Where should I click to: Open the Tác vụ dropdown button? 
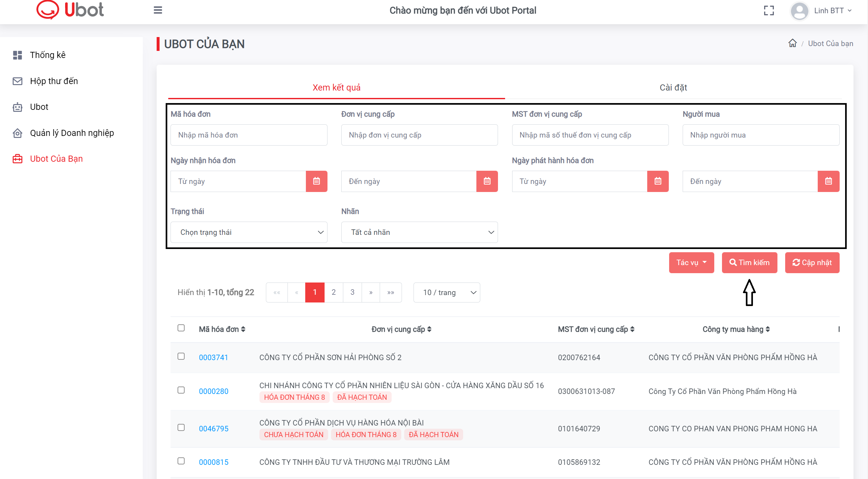(691, 263)
